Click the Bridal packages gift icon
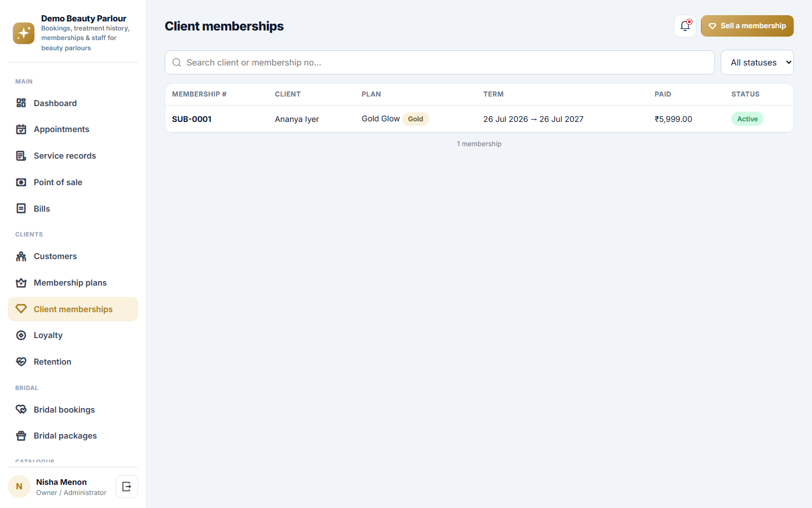Viewport: 812px width, 508px height. 21,436
